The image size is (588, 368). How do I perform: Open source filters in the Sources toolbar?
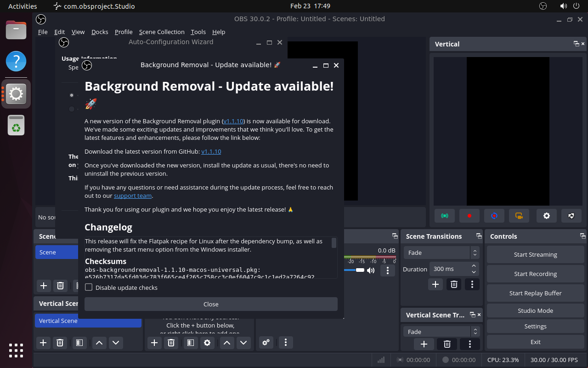tap(191, 343)
